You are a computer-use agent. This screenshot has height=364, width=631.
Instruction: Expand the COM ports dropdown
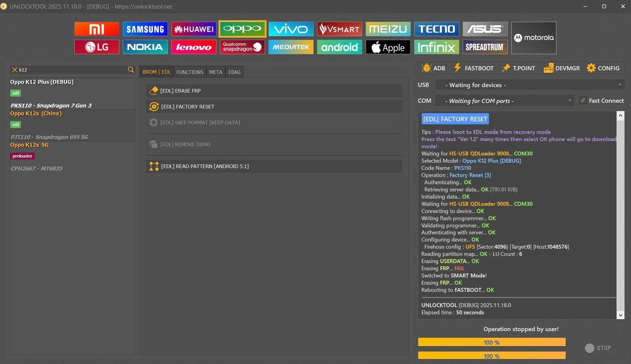coord(505,101)
